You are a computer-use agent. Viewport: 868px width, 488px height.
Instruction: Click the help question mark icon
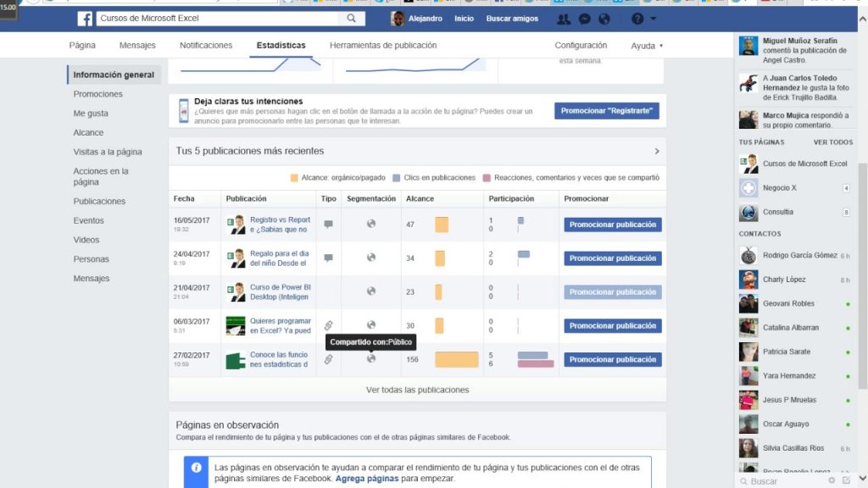coord(637,19)
